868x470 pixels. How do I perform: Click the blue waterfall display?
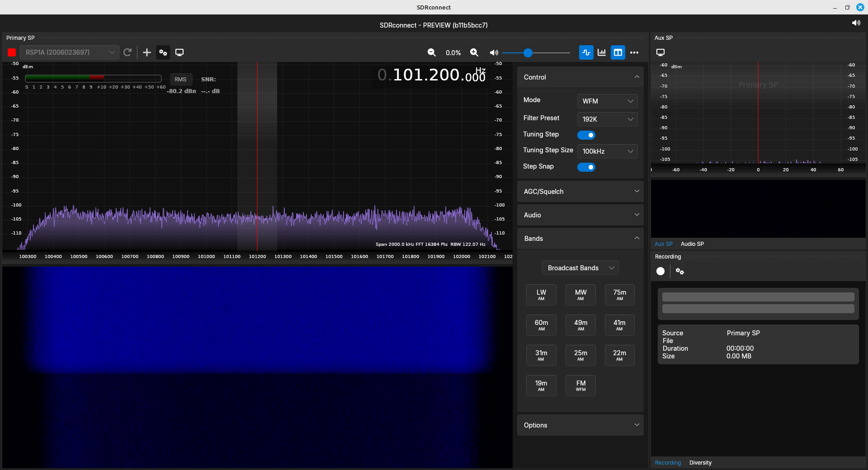click(257, 367)
